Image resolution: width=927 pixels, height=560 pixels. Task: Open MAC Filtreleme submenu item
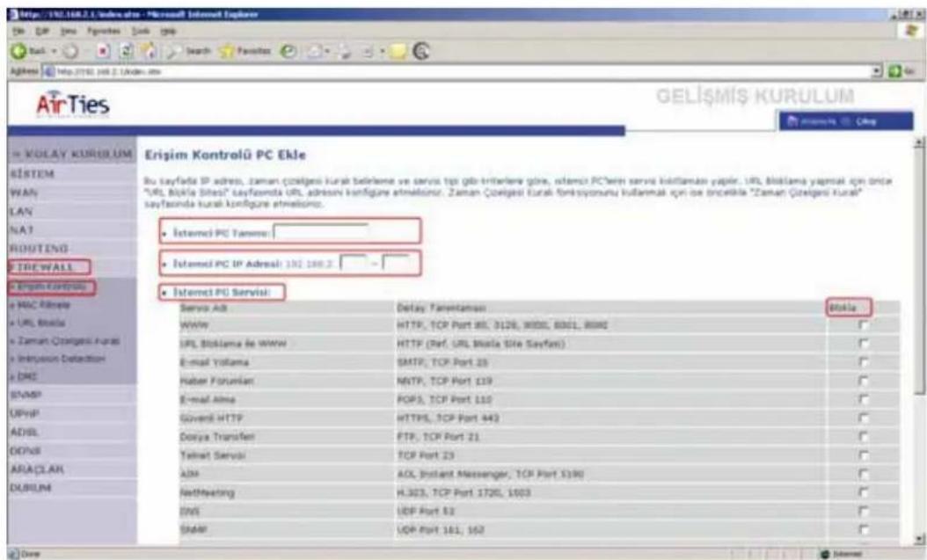[x=40, y=305]
